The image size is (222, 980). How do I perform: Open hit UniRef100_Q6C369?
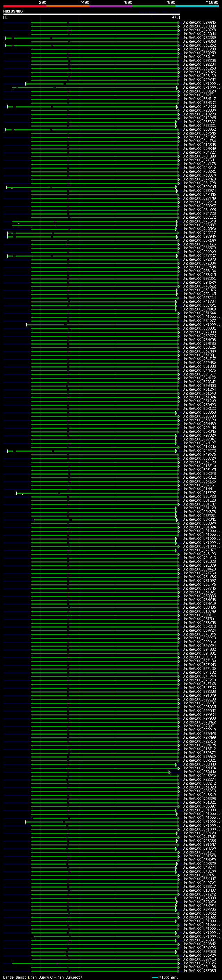coord(199,38)
